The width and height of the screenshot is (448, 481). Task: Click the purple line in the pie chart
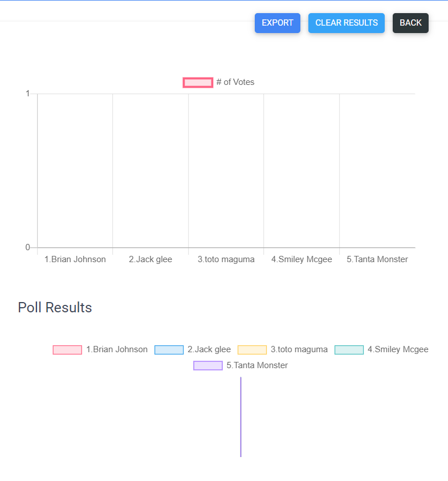[241, 417]
